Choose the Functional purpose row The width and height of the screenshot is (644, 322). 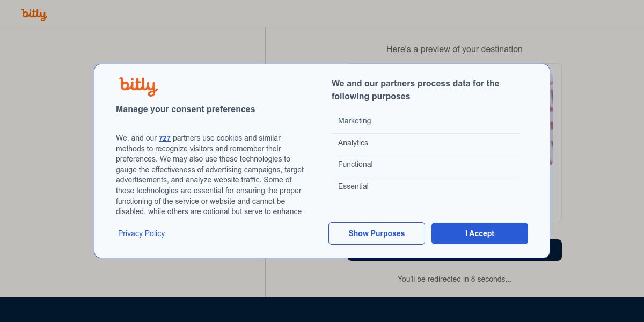pyautogui.click(x=426, y=165)
